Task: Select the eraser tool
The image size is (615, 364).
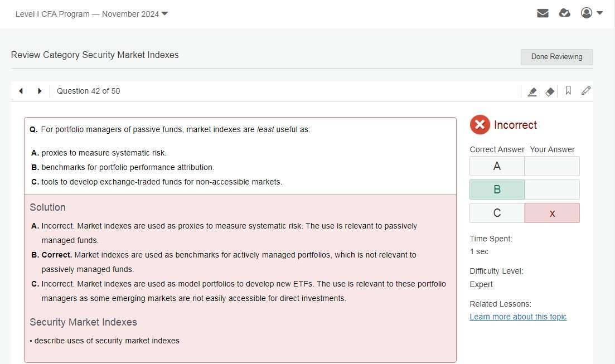Action: point(550,91)
